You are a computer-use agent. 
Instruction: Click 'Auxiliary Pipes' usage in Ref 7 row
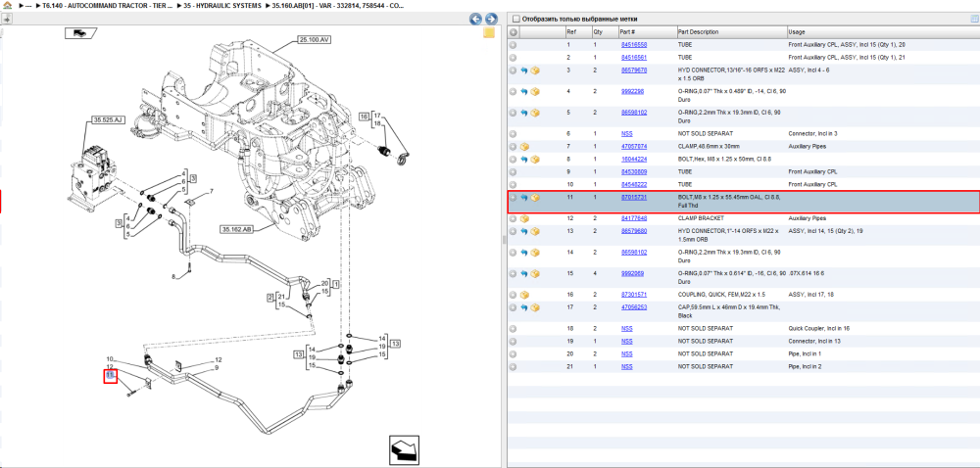tap(808, 147)
